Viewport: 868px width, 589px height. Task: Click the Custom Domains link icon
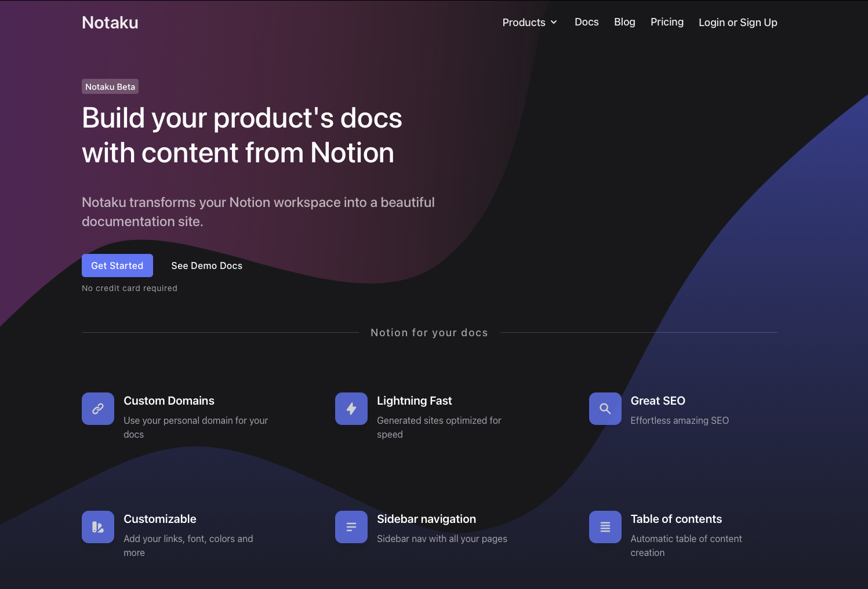(x=98, y=409)
